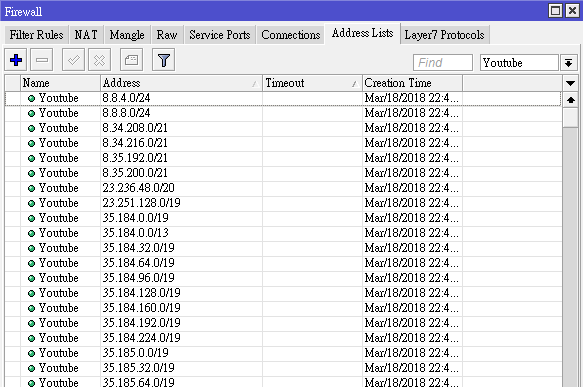Click the green status icon of the 35.184.128.0/19 row
The width and height of the screenshot is (583, 387).
[x=32, y=293]
